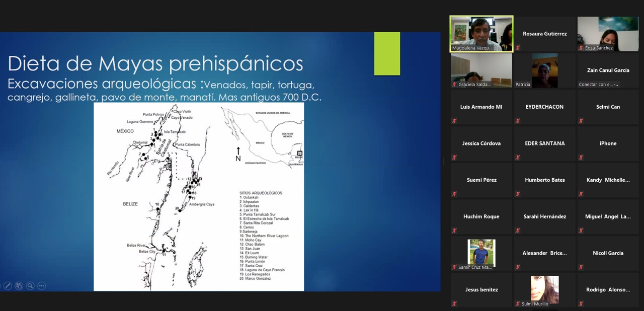The image size is (644, 311).
Task: Click muted mic icon on Edza Sánchez tile
Action: pyautogui.click(x=581, y=48)
